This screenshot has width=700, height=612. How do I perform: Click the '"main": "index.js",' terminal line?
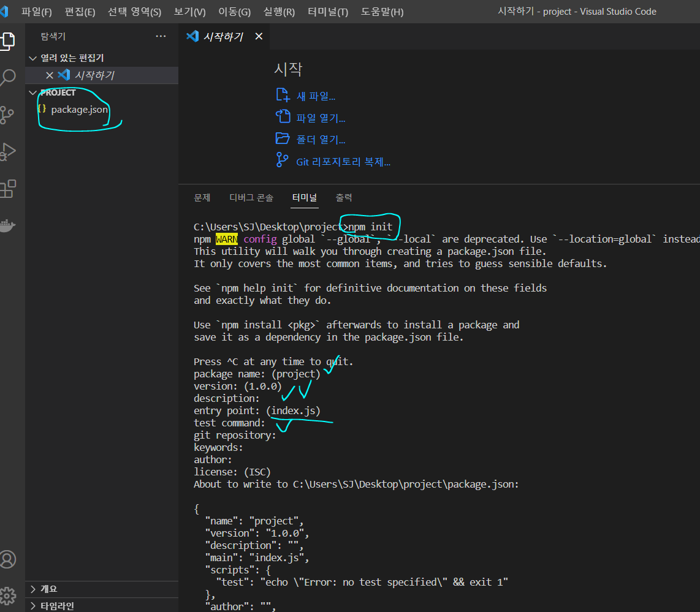point(257,558)
